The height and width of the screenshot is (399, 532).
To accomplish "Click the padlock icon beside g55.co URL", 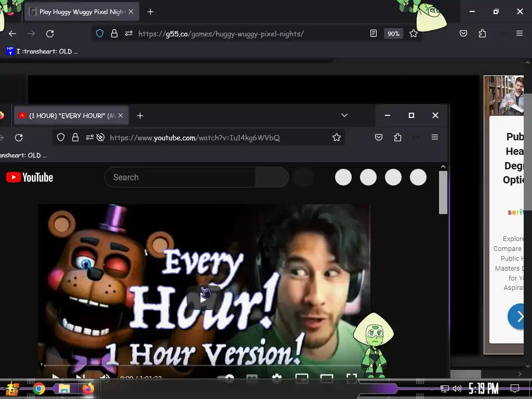I will [x=114, y=33].
